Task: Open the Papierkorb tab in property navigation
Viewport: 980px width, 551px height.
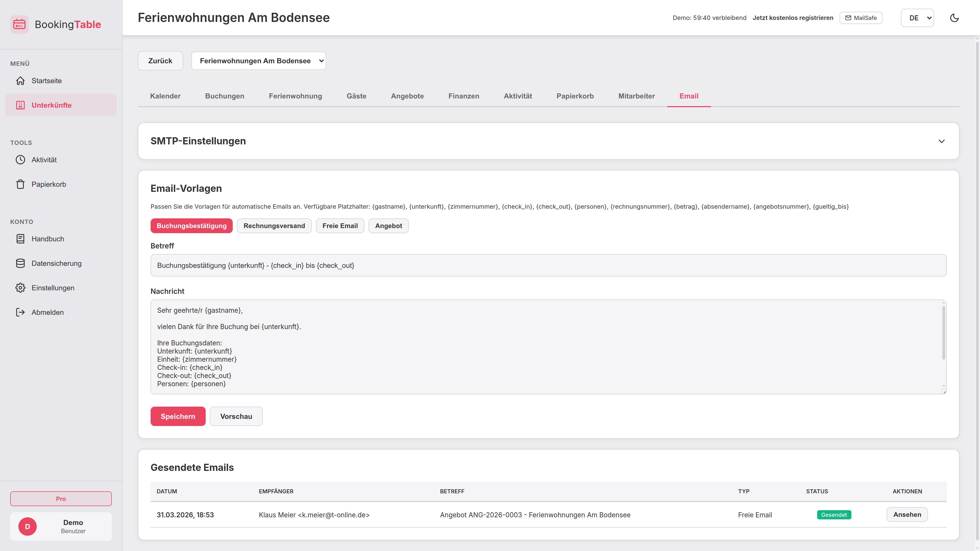Action: 575,96
